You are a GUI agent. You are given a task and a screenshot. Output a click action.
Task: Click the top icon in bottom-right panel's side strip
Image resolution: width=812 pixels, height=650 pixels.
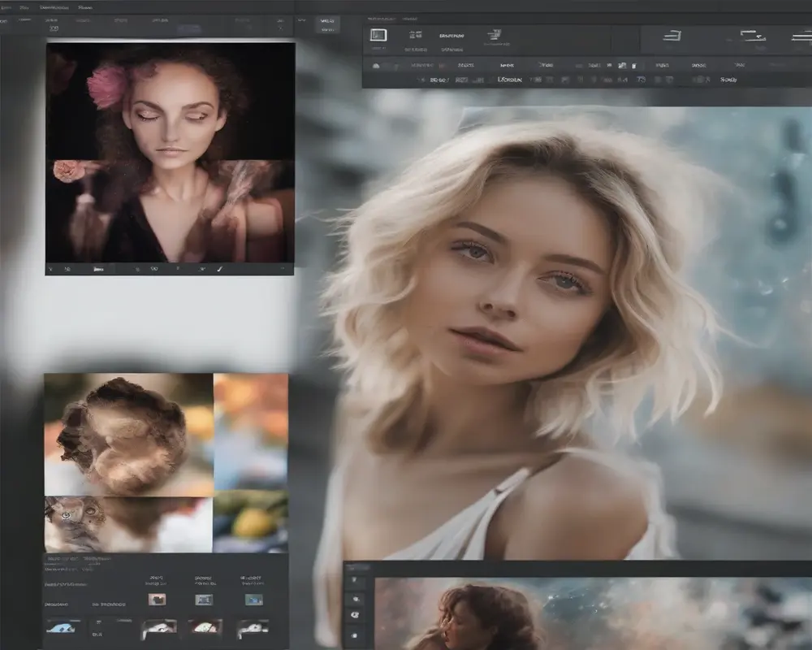tap(355, 581)
